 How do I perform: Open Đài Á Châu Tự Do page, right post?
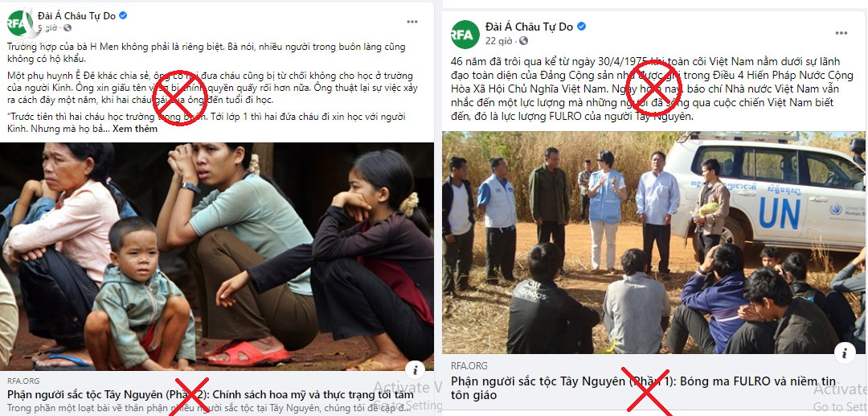pyautogui.click(x=530, y=26)
